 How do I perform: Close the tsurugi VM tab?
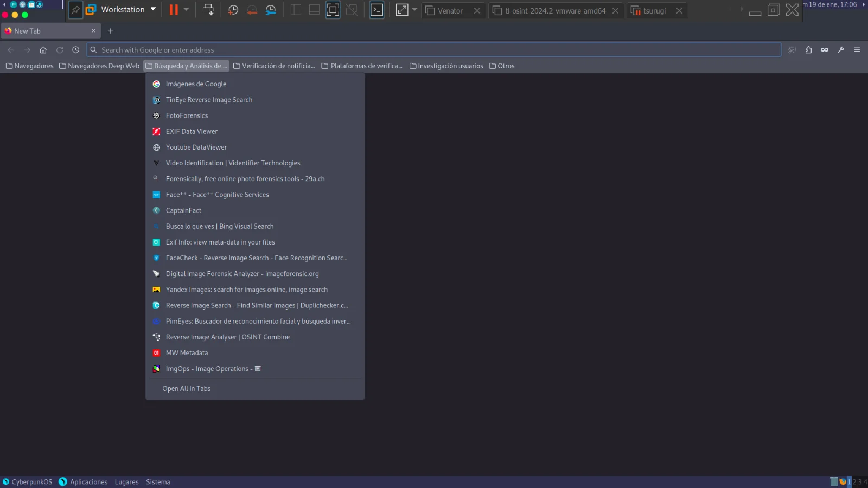(679, 11)
